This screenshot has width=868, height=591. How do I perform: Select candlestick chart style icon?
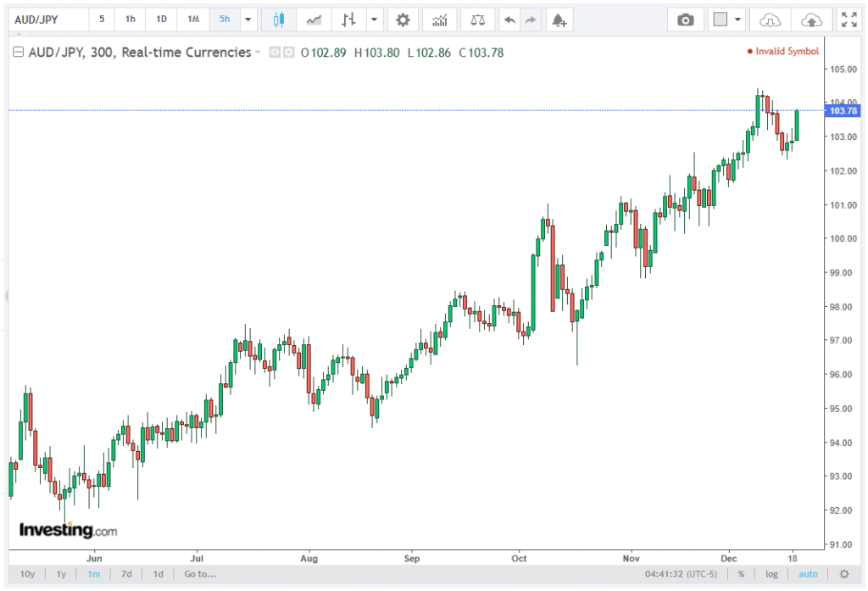pyautogui.click(x=279, y=20)
